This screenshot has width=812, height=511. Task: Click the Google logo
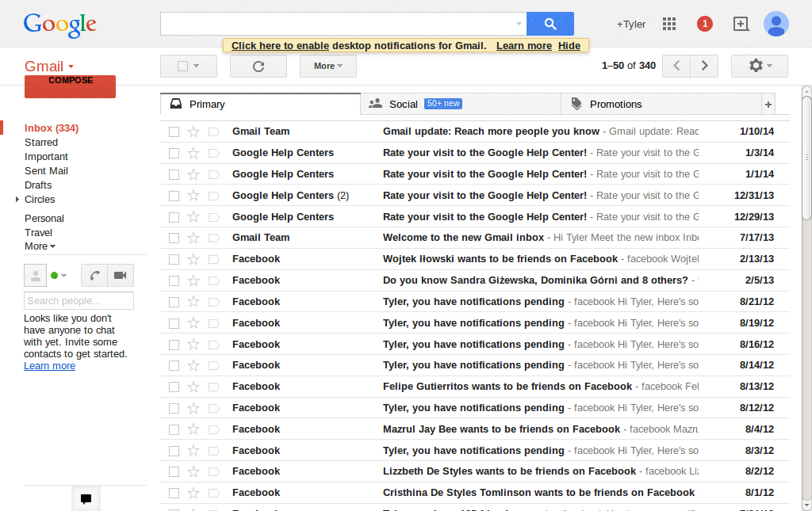60,25
